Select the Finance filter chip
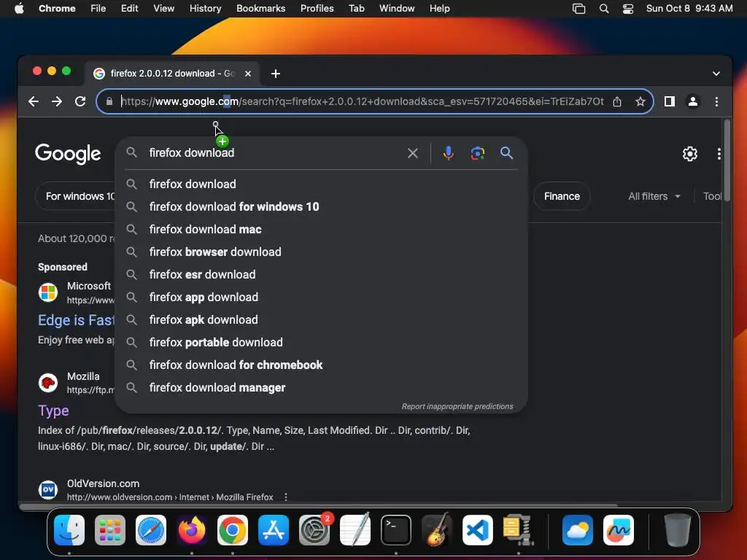 tap(562, 196)
